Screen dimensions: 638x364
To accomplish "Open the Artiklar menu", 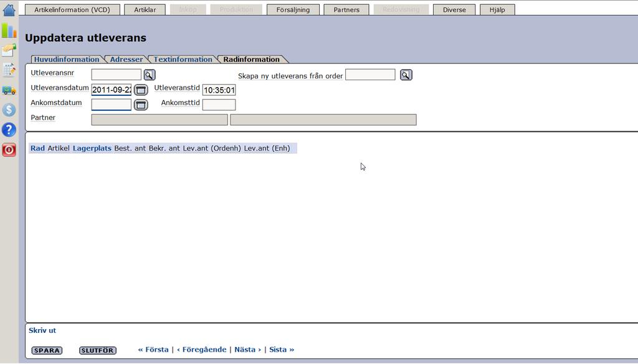I will coord(145,10).
